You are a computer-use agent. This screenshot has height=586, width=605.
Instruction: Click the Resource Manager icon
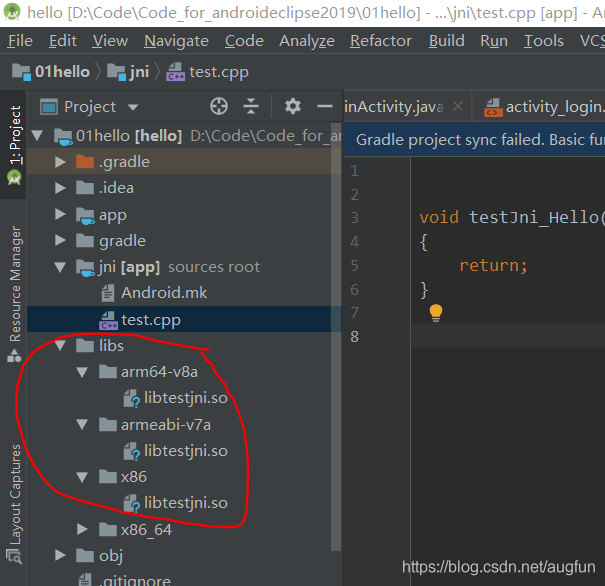(14, 356)
